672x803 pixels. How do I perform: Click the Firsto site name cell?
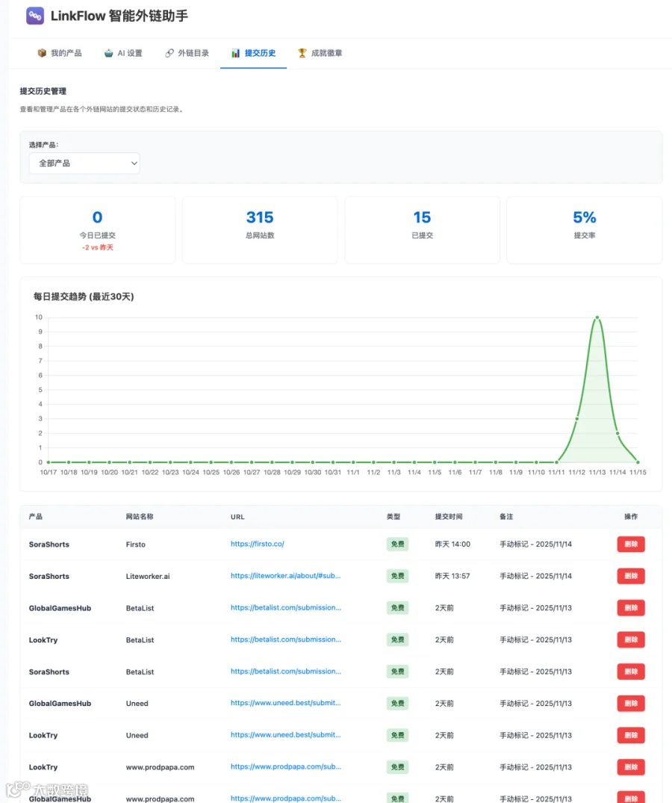click(136, 545)
